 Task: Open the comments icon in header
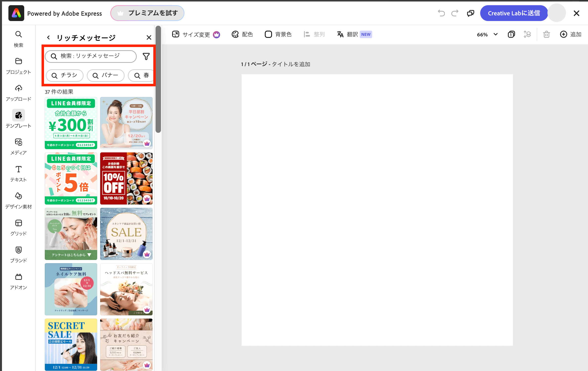[x=471, y=13]
